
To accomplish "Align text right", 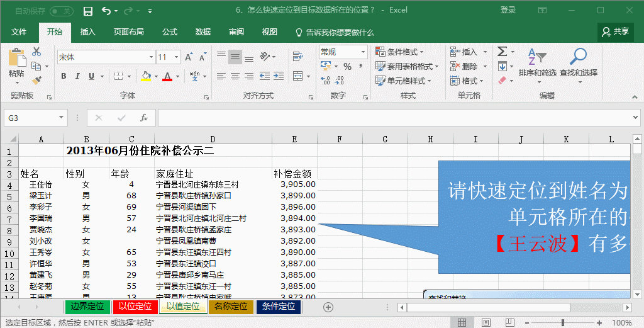I will [249, 76].
